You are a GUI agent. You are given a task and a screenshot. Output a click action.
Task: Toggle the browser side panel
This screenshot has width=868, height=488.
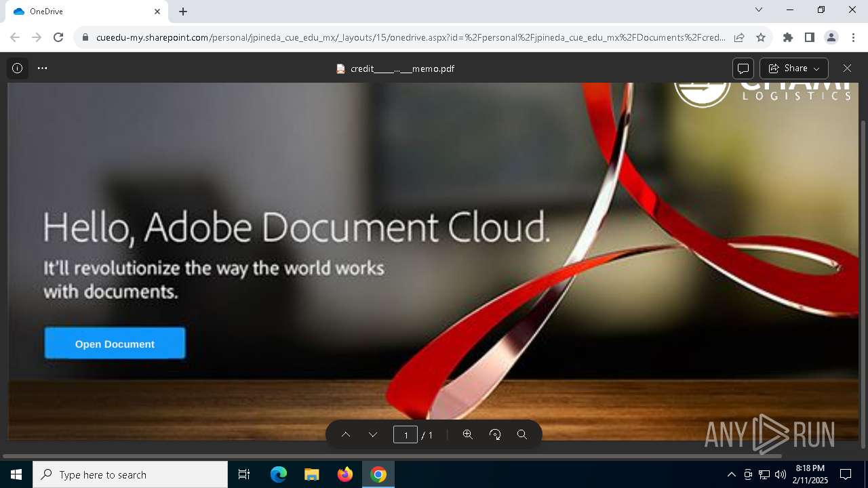click(810, 37)
